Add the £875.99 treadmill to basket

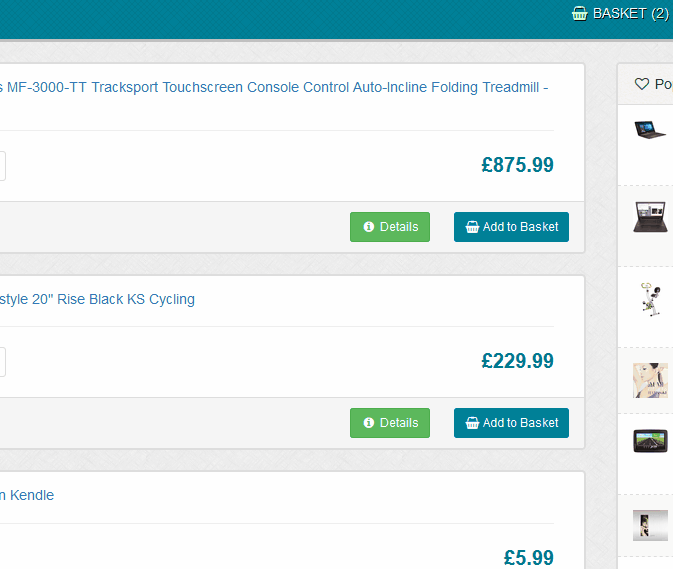point(511,227)
